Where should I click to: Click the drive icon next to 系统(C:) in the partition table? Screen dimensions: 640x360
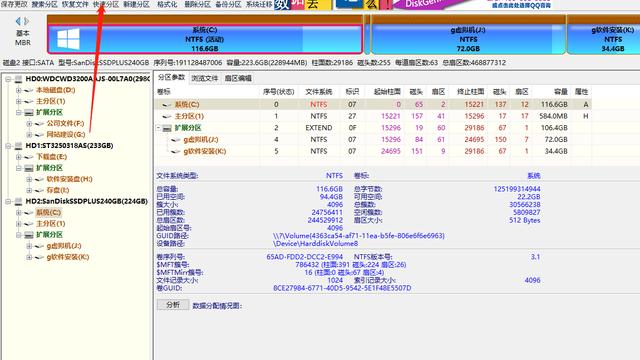point(167,105)
